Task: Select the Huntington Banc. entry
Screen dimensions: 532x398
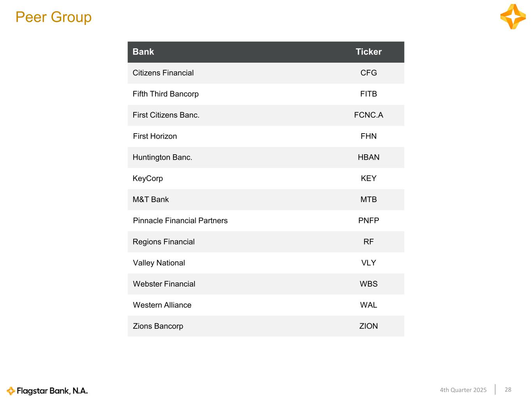Action: 162,157
